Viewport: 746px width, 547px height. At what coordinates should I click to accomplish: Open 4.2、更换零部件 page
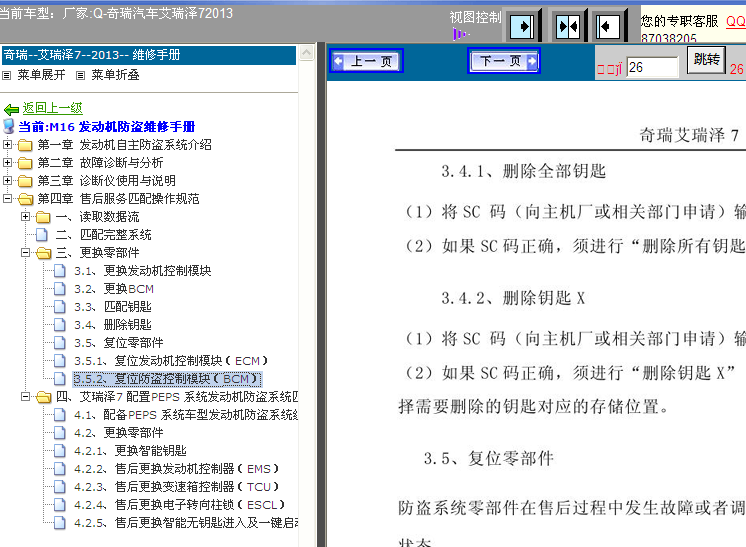point(118,433)
